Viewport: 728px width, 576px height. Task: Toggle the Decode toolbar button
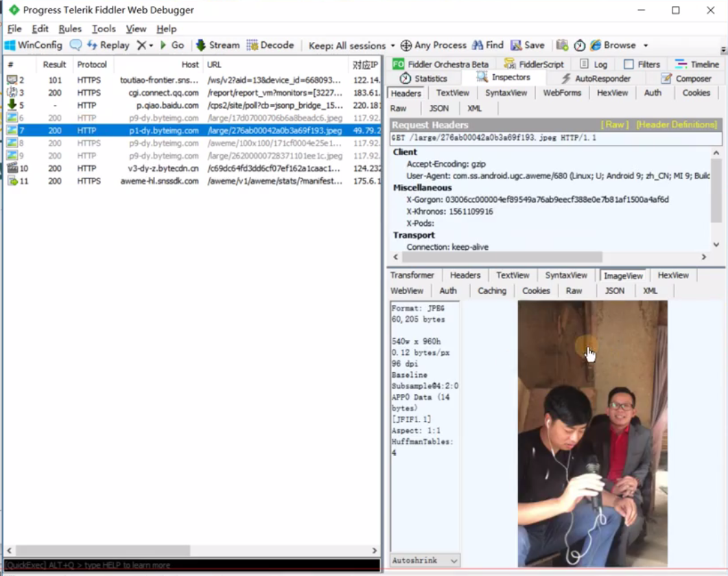tap(270, 45)
